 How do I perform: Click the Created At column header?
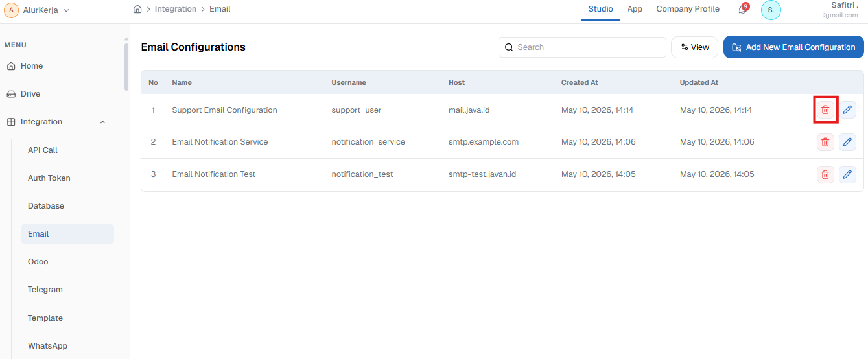click(580, 83)
